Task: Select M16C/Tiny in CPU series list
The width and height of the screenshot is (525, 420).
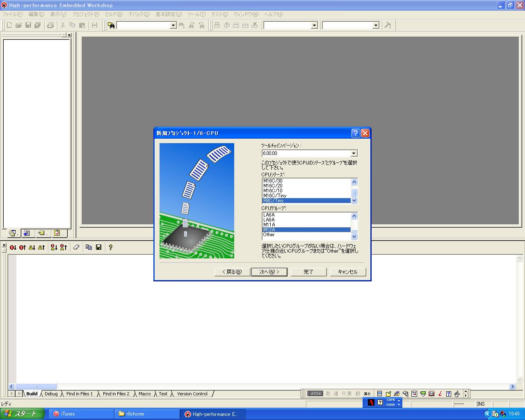Action: tap(275, 196)
